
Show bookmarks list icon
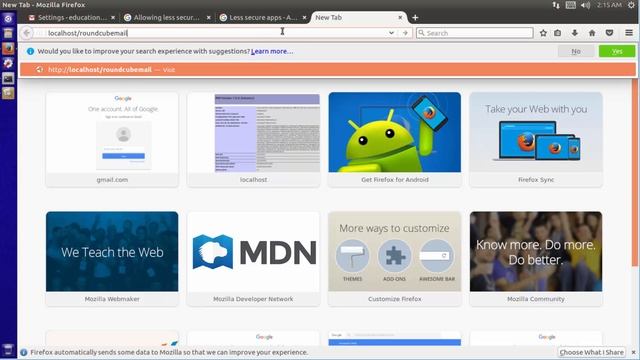point(558,33)
